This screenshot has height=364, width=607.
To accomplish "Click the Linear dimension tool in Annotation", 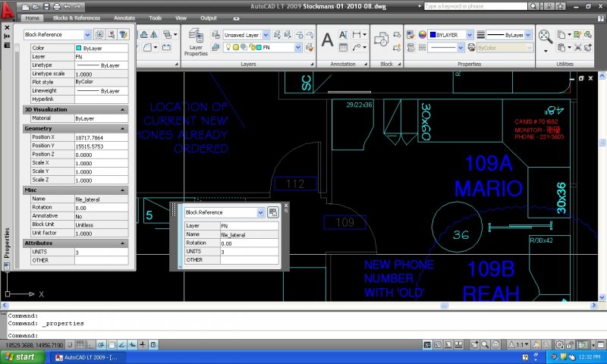I will [x=357, y=35].
